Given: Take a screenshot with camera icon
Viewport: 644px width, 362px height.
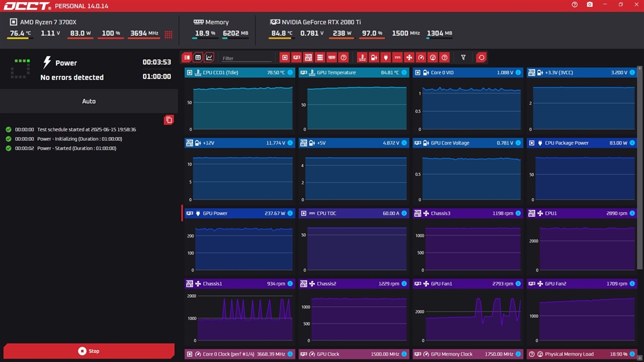Looking at the screenshot, I should click(x=590, y=4).
